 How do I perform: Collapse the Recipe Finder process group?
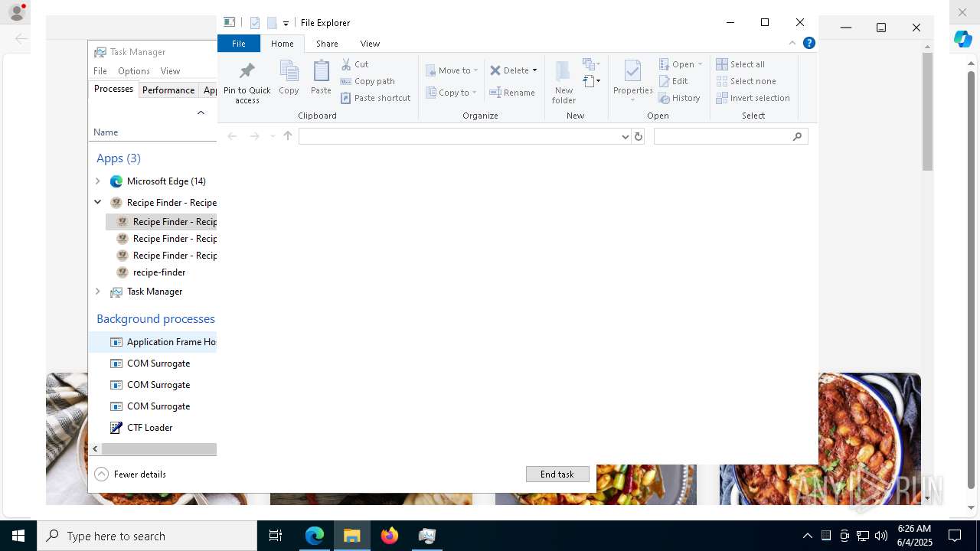[x=97, y=203]
